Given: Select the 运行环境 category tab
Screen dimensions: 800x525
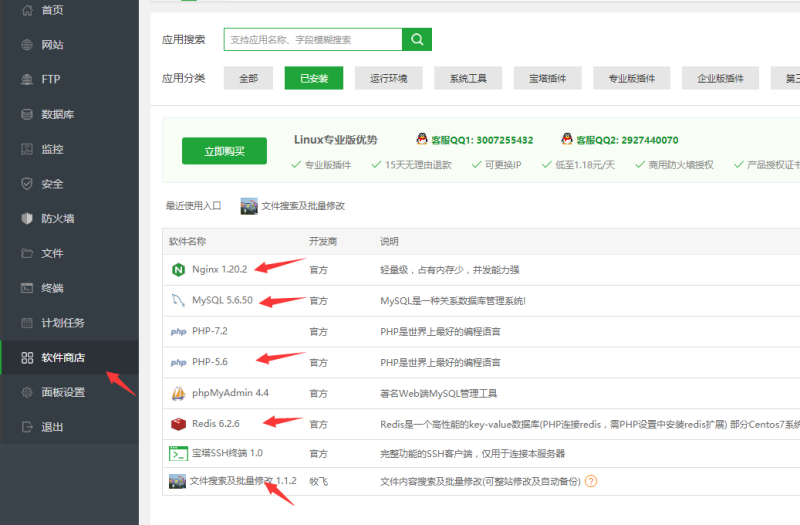Looking at the screenshot, I should [x=389, y=78].
